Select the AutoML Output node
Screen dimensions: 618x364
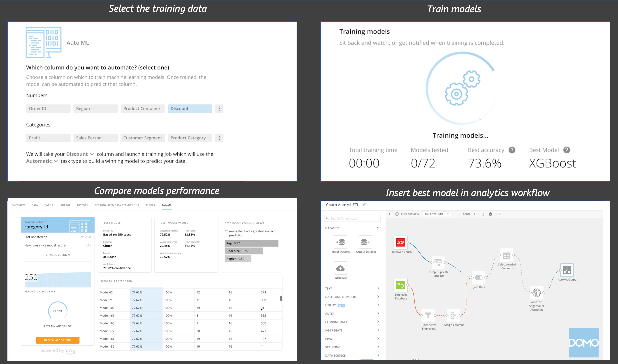pos(567,270)
